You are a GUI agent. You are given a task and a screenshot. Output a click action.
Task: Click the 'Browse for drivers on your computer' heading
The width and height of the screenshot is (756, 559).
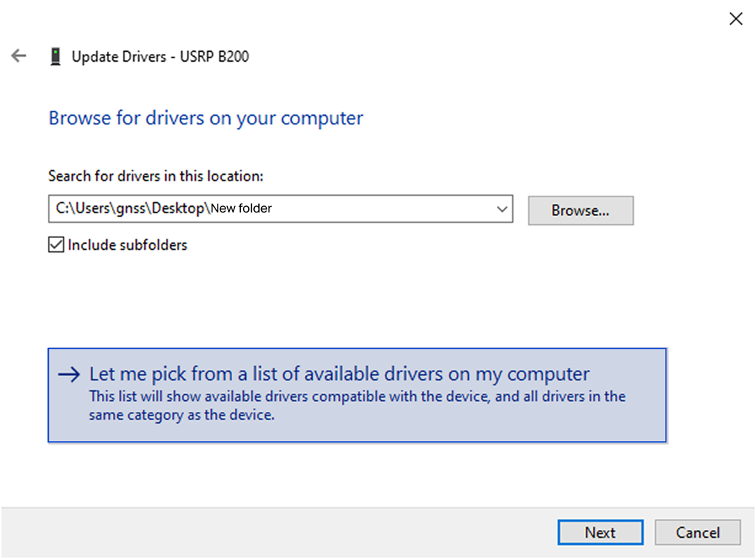coord(206,118)
